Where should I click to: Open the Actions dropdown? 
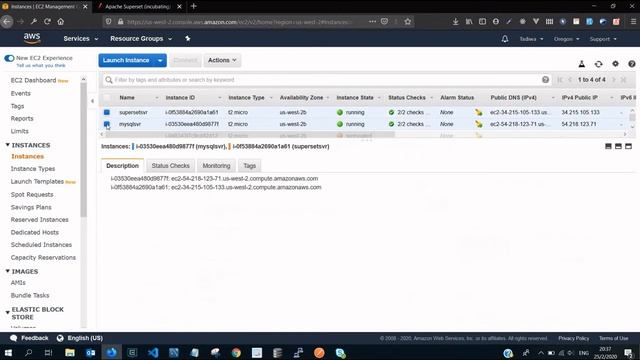[222, 60]
